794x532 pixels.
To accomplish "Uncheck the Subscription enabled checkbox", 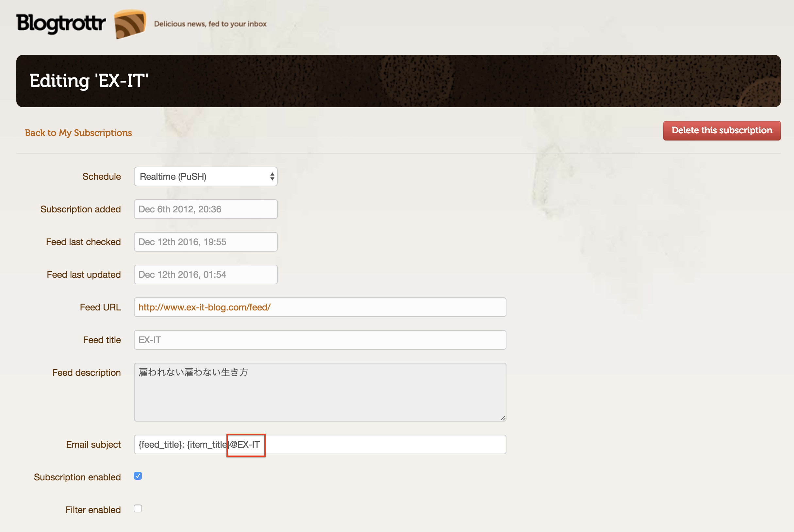I will [x=138, y=476].
